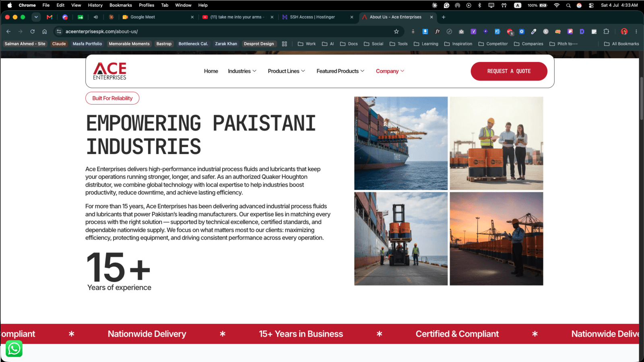View site information icon in address bar
This screenshot has height=362, width=644.
click(x=59, y=31)
